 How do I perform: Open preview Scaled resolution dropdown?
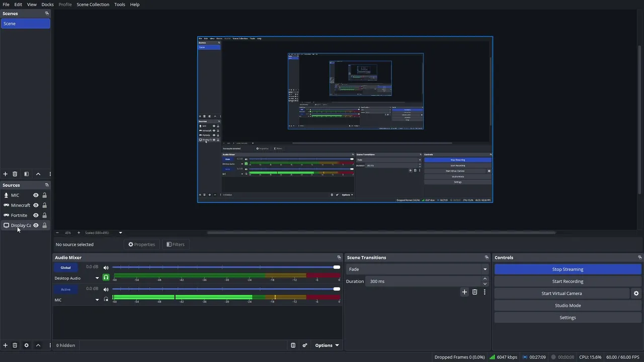tap(104, 233)
